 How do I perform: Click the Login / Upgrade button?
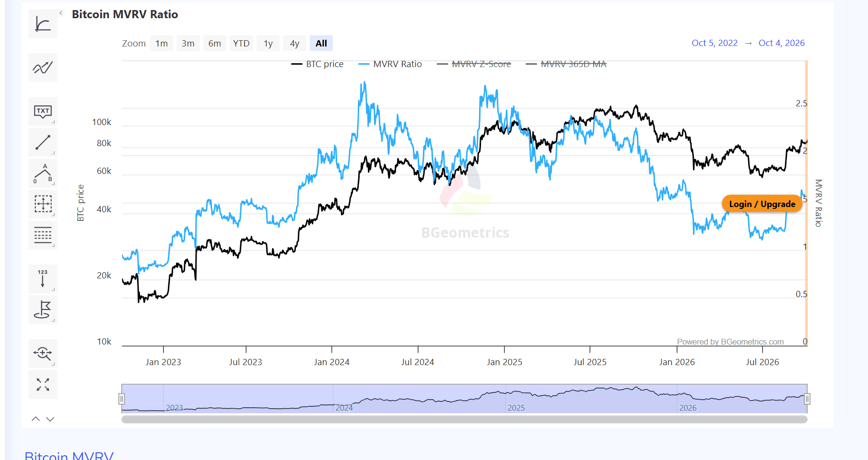[x=762, y=204]
